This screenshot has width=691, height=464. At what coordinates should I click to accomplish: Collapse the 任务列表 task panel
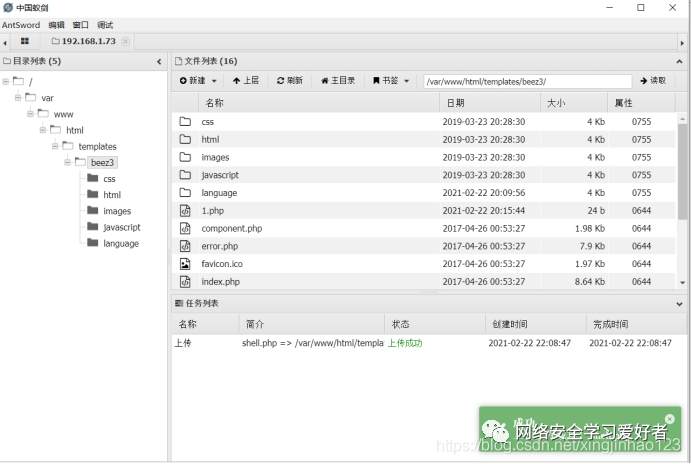click(x=679, y=304)
